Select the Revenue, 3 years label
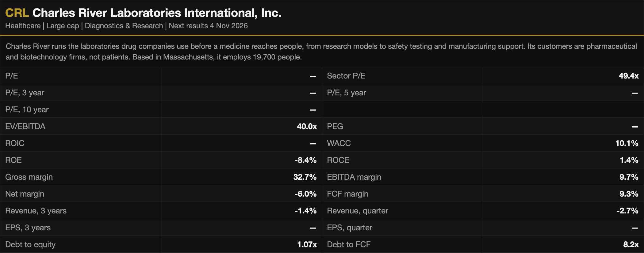644x253 pixels. coord(36,211)
